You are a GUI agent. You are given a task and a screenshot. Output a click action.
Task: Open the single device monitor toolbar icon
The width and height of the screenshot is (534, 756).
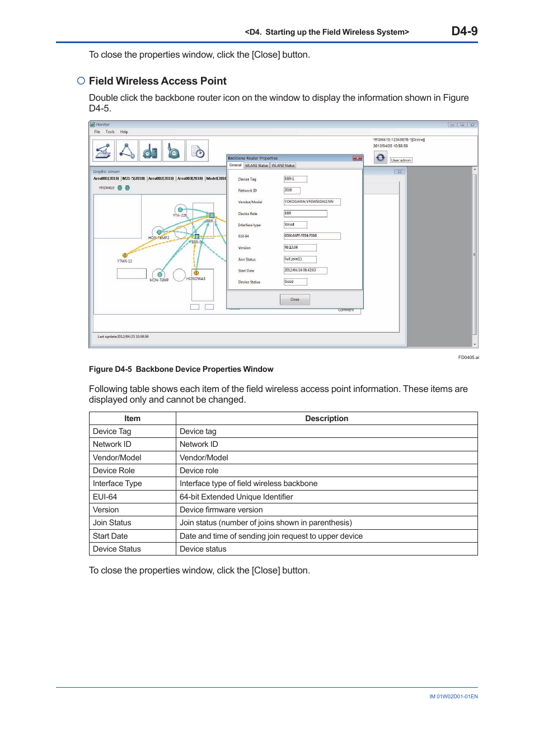click(174, 151)
